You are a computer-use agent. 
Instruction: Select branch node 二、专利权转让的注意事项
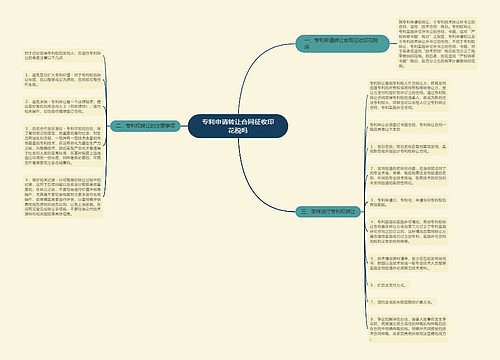click(x=145, y=126)
